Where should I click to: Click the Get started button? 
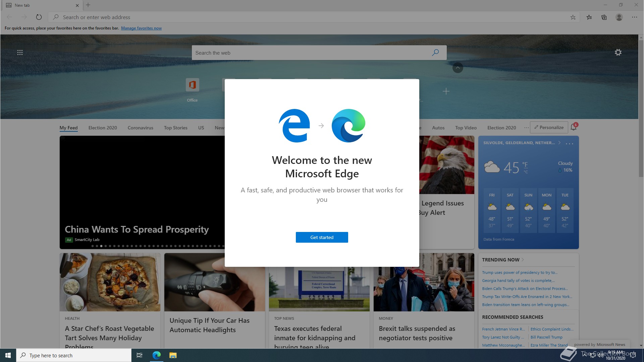point(322,237)
